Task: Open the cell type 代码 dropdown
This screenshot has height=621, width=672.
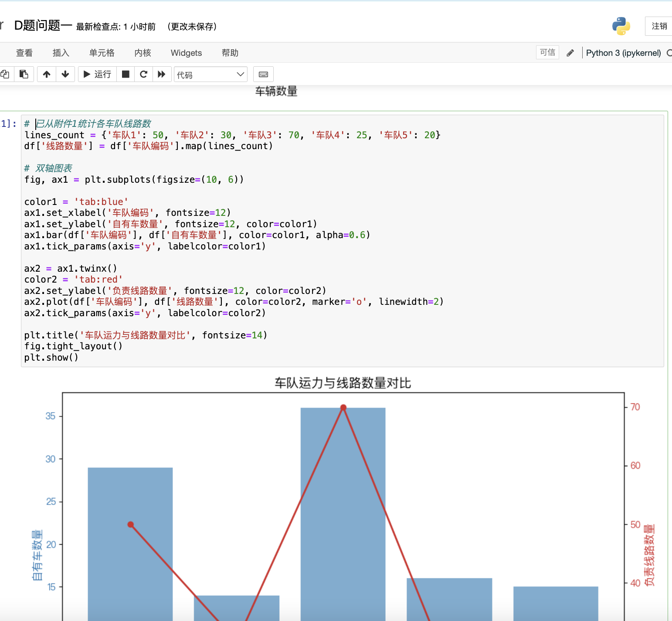Action: click(210, 75)
